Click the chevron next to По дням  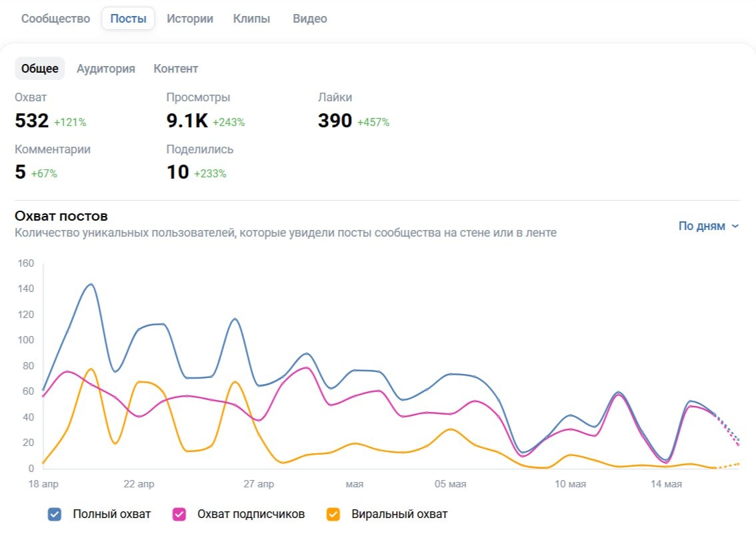point(735,226)
